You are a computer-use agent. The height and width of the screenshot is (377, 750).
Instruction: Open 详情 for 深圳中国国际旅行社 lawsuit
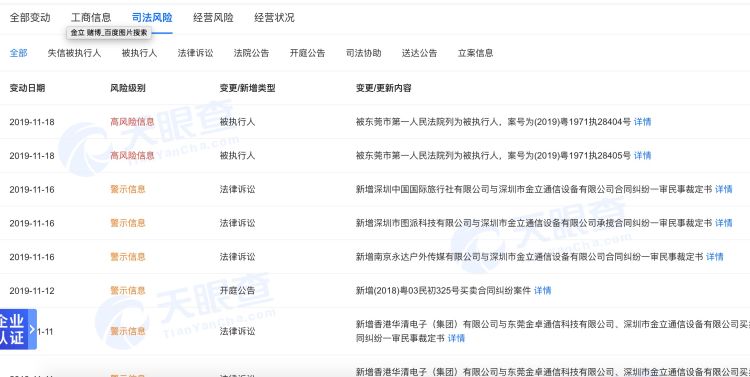click(x=724, y=189)
